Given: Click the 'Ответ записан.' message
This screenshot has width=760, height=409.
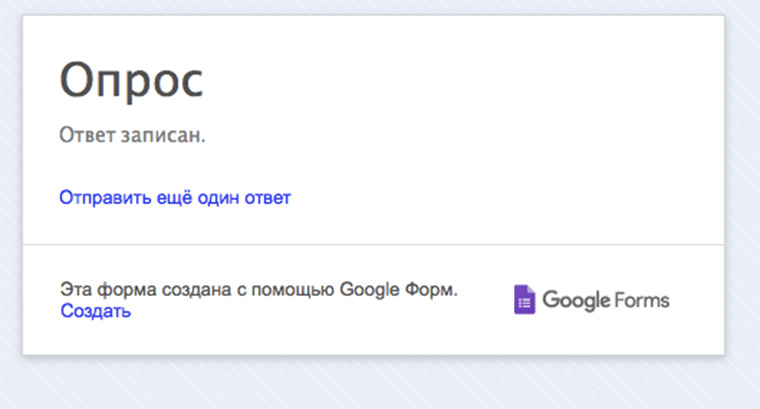Looking at the screenshot, I should coord(132,135).
